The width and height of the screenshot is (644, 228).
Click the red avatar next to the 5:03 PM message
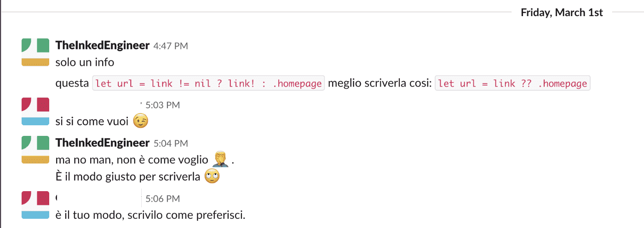35,111
